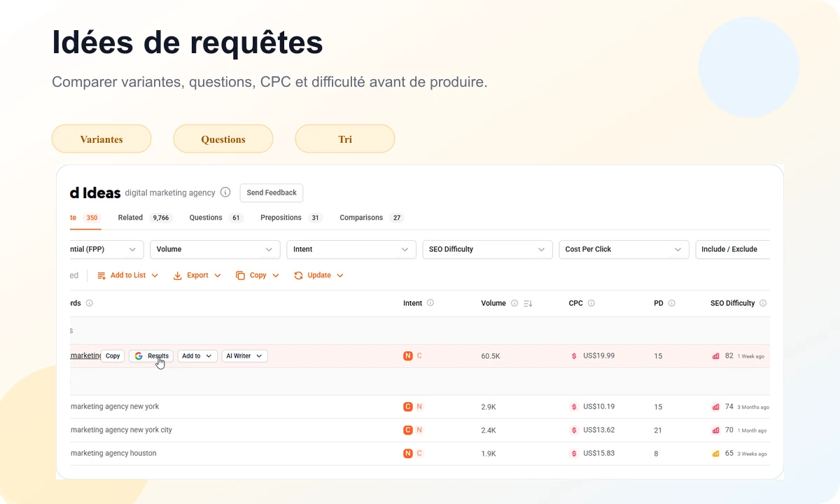Click the US$15.83 CPC value
This screenshot has width=840, height=504.
[x=598, y=453]
